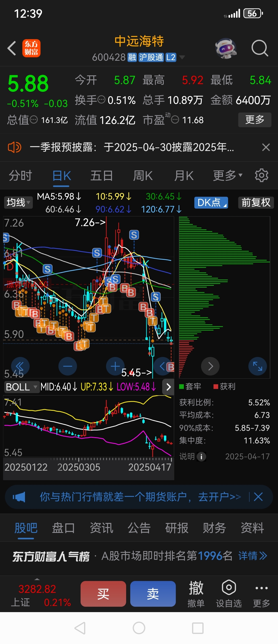The height and width of the screenshot is (644, 278).
Task: Tap the L2 level badge
Action: pyautogui.click(x=171, y=57)
